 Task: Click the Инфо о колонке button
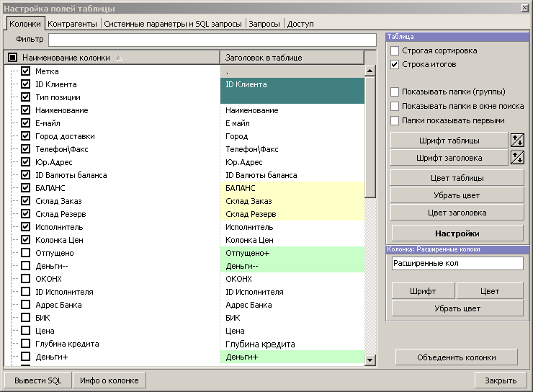pyautogui.click(x=109, y=380)
